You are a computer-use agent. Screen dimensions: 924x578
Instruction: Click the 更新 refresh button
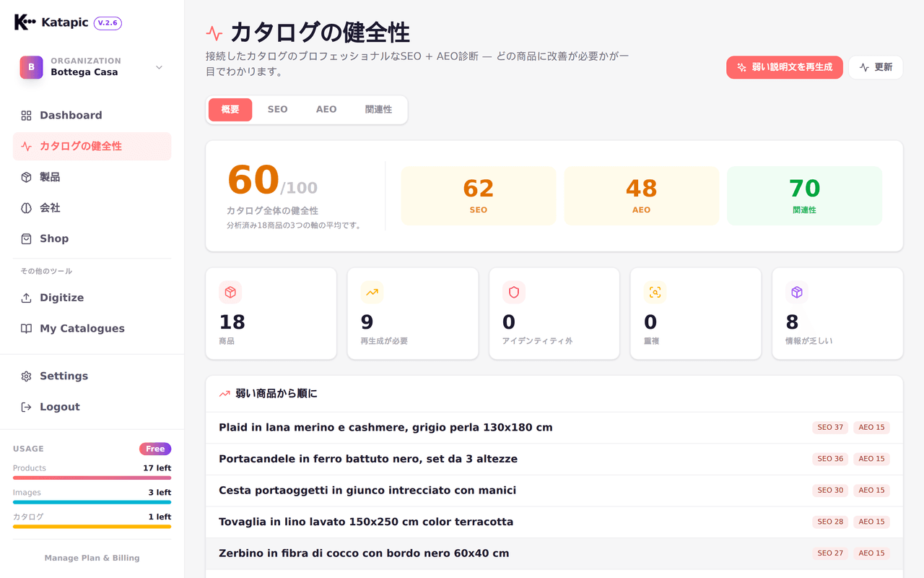(876, 67)
